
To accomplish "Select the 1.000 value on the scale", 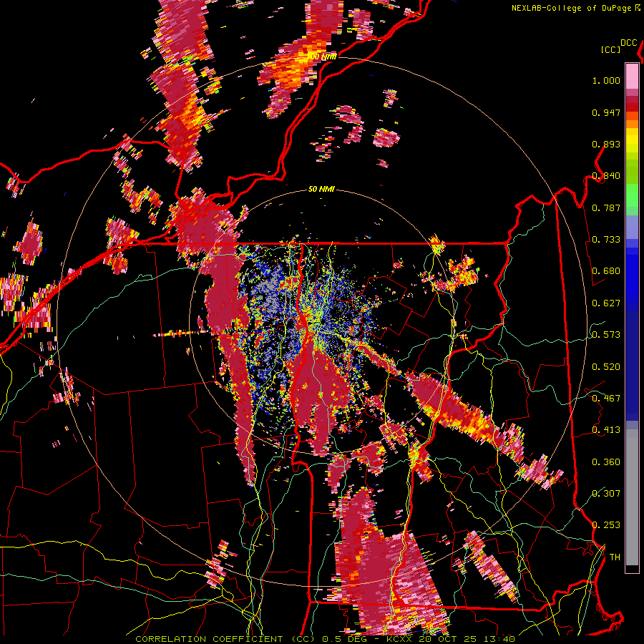I will (x=606, y=80).
